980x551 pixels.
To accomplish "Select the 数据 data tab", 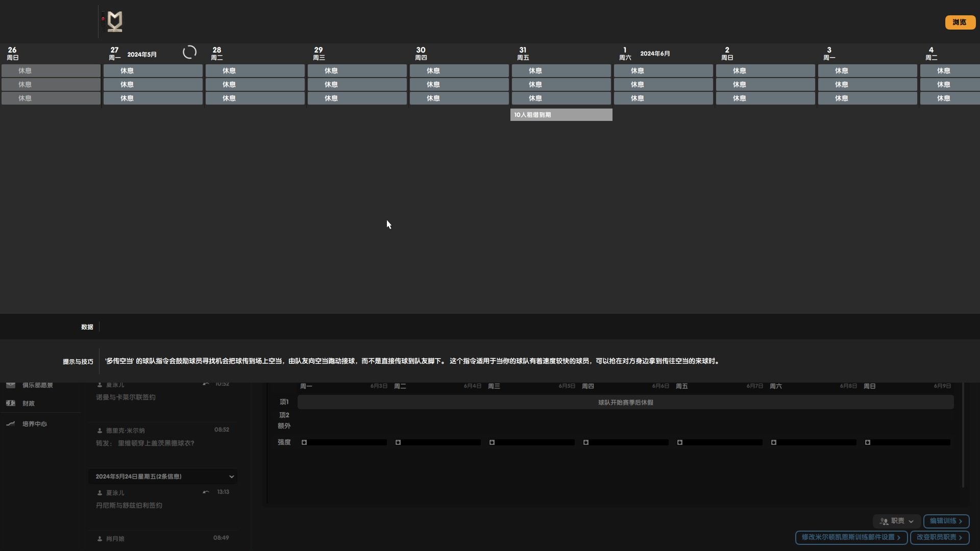I will (87, 327).
